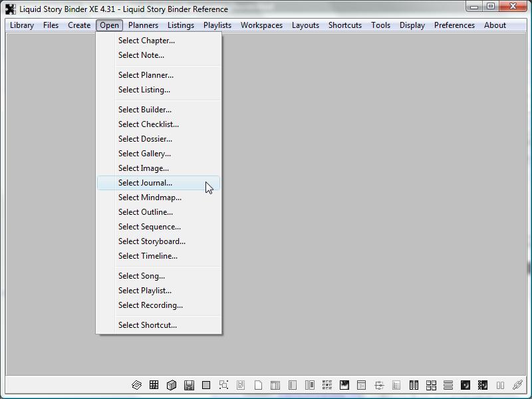The height and width of the screenshot is (399, 532).
Task: Expand the Workspaces menu
Action: 261,25
